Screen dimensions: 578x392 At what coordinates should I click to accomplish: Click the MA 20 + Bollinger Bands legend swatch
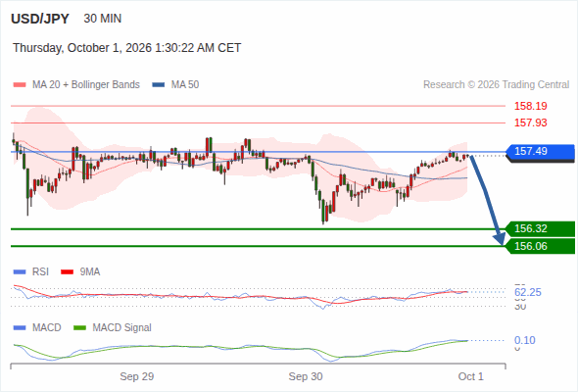coord(20,85)
